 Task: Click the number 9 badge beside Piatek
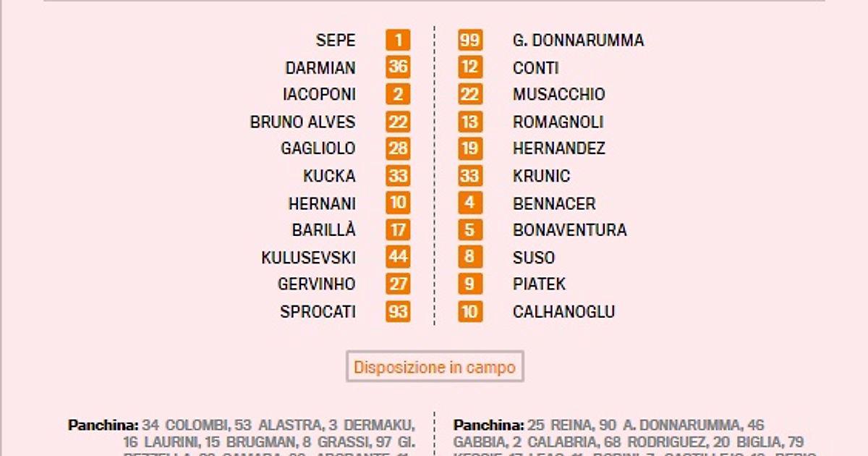pyautogui.click(x=470, y=284)
